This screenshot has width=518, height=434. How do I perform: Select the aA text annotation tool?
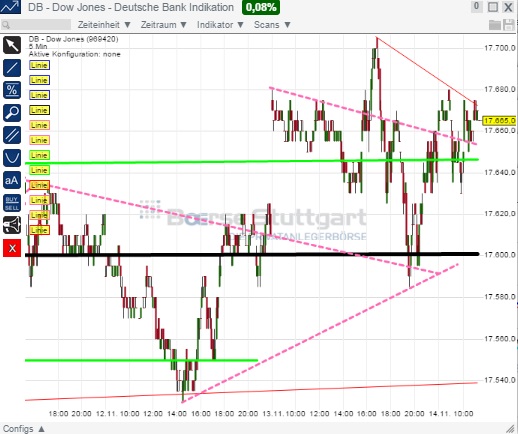[x=12, y=180]
